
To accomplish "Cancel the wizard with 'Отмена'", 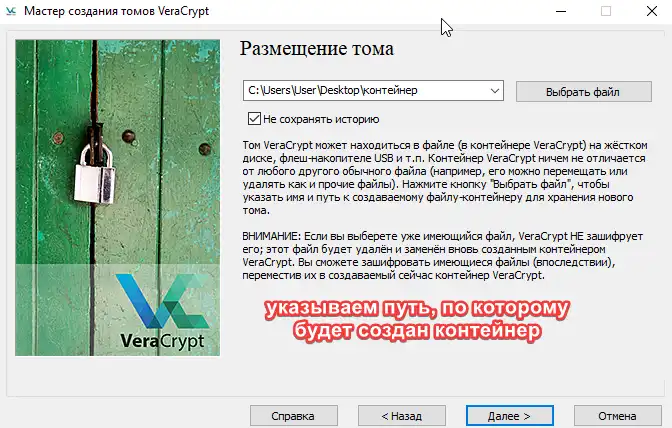I will click(618, 416).
